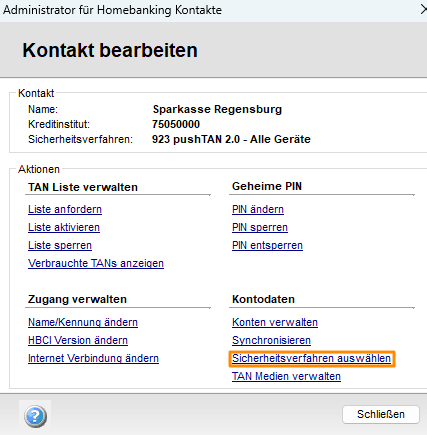
Task: Click Synchronisieren link
Action: click(272, 340)
